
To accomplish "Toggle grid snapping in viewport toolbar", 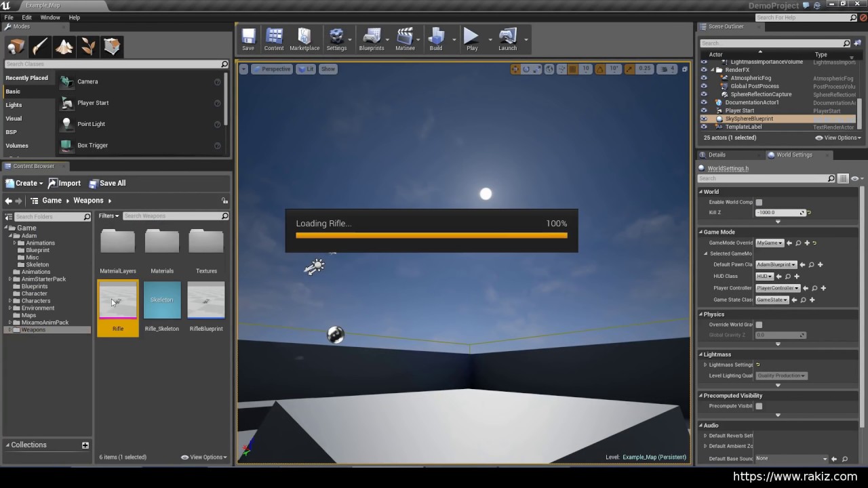I will click(x=573, y=69).
